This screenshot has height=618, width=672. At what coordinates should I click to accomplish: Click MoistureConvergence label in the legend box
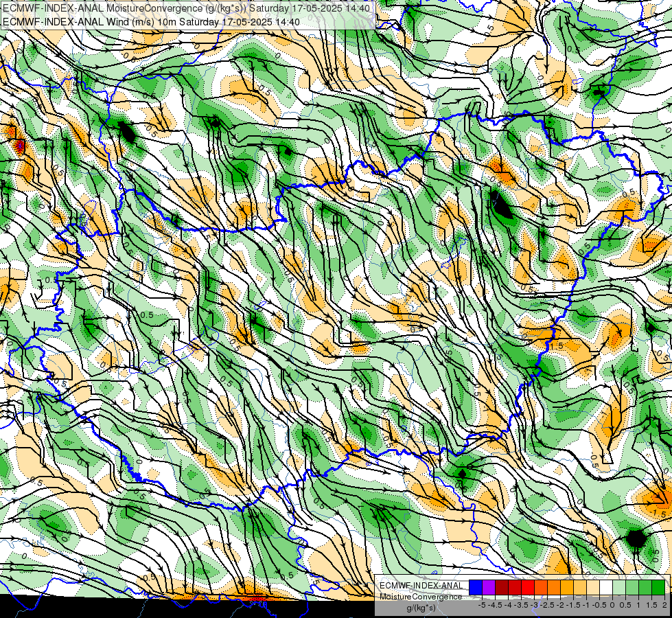421,597
